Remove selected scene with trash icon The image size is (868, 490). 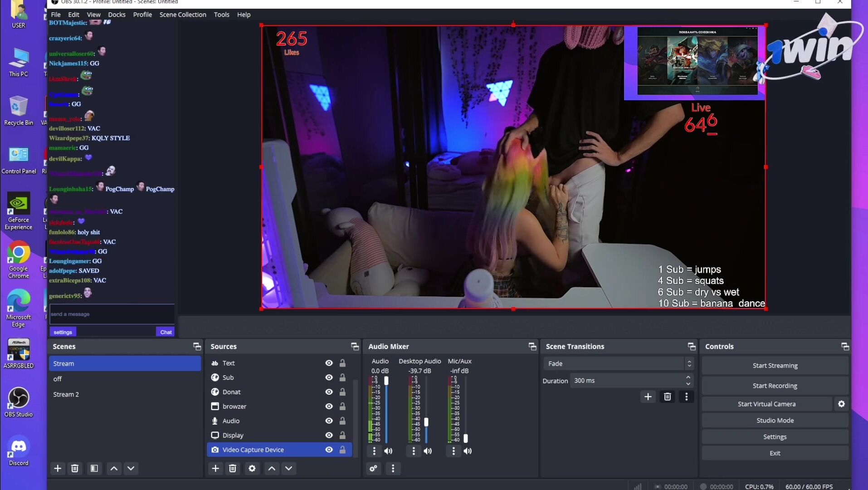tap(75, 468)
